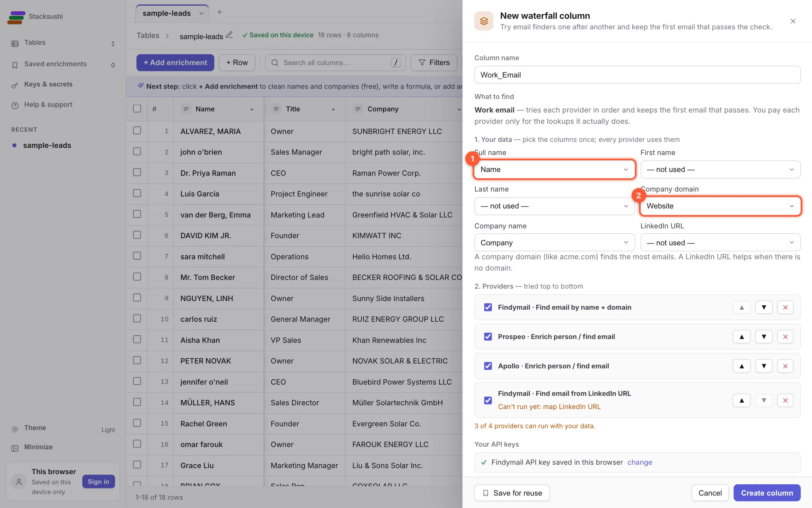Uncheck the Findymail name + domain provider
Image resolution: width=812 pixels, height=508 pixels.
click(x=488, y=307)
